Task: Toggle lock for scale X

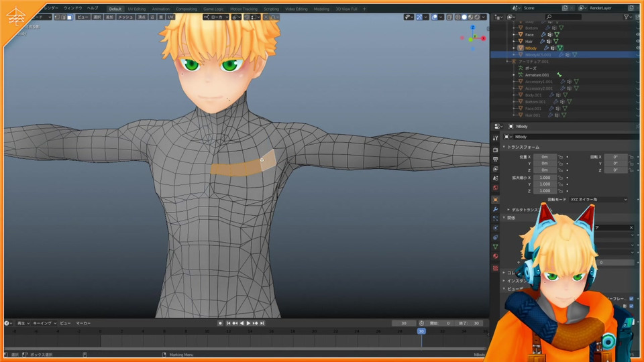Action: pyautogui.click(x=560, y=178)
